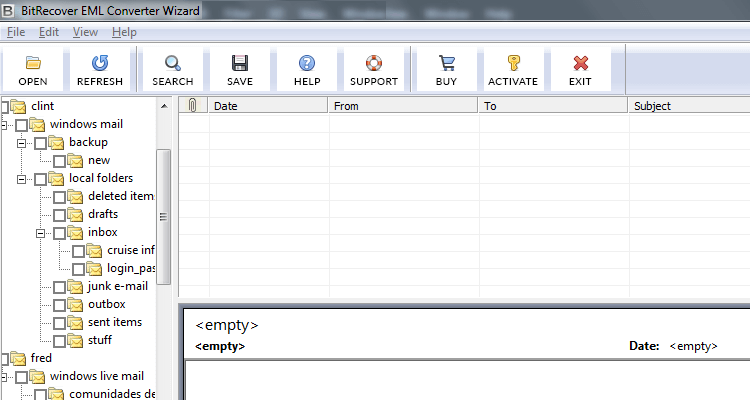Click the ACTIVATE key icon
The width and height of the screenshot is (750, 400).
click(x=513, y=63)
